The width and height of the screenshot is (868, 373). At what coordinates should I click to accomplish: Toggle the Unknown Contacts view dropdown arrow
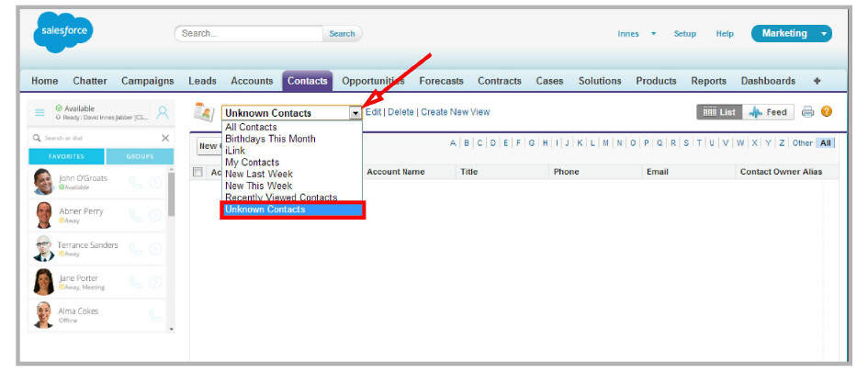355,113
